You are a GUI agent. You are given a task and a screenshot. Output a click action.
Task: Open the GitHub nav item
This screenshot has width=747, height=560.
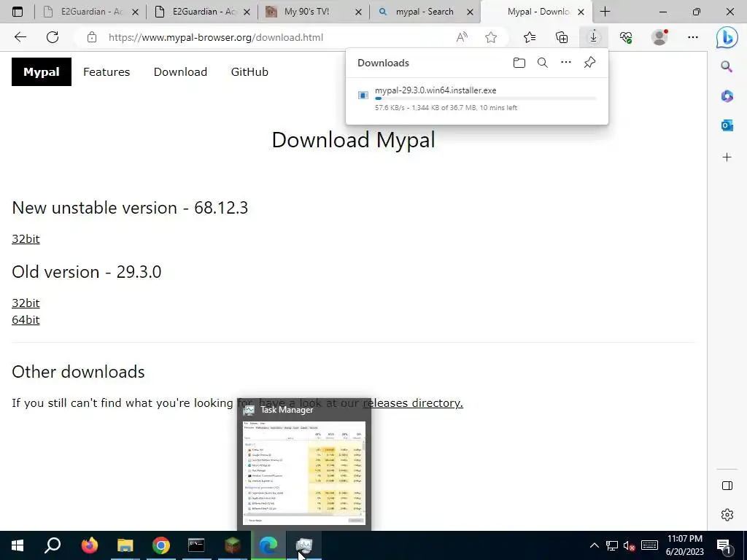pyautogui.click(x=249, y=72)
